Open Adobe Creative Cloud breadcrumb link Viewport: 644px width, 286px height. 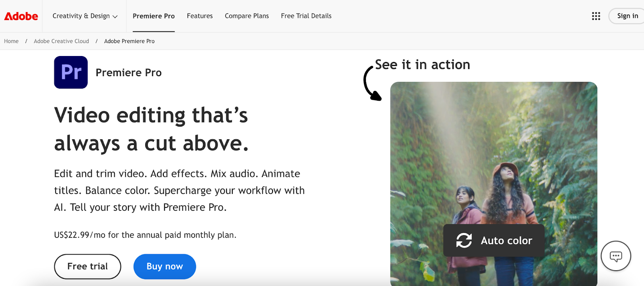(x=61, y=41)
